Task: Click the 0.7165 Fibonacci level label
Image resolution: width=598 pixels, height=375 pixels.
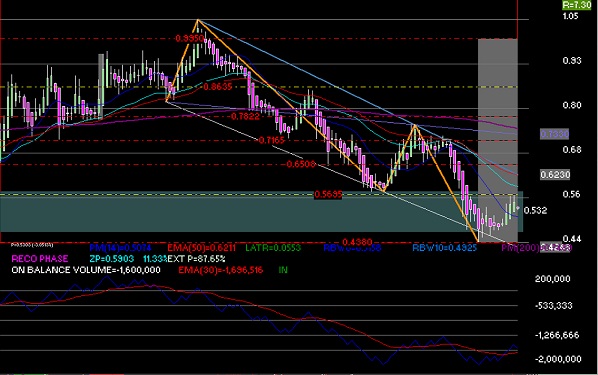Action: [272, 140]
